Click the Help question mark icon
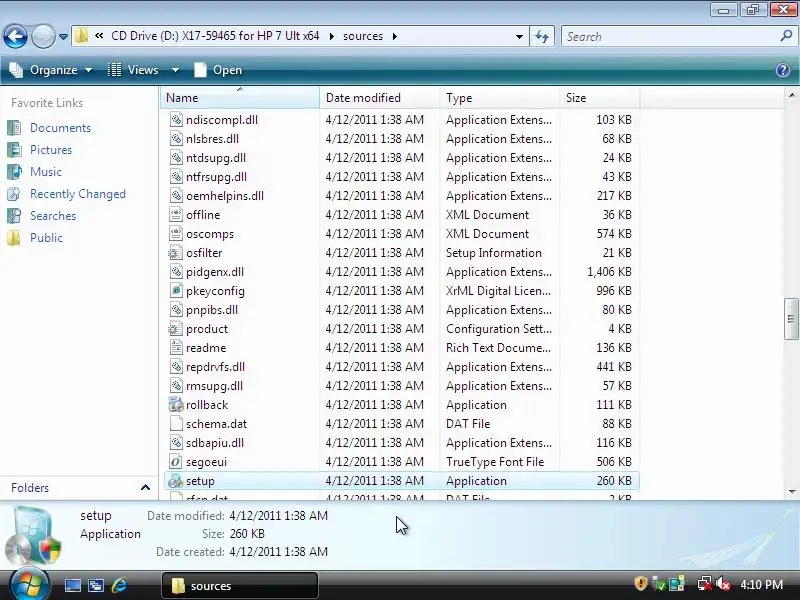 tap(783, 70)
